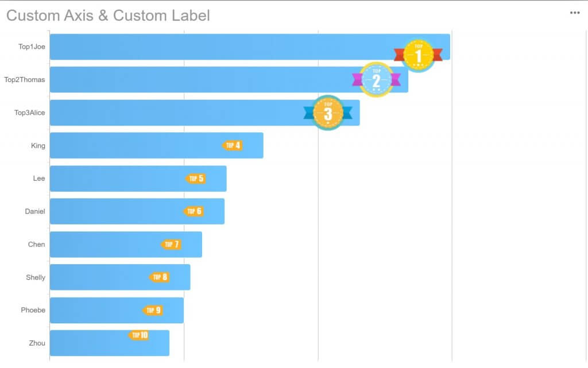Click the Shelly axis label

(36, 277)
